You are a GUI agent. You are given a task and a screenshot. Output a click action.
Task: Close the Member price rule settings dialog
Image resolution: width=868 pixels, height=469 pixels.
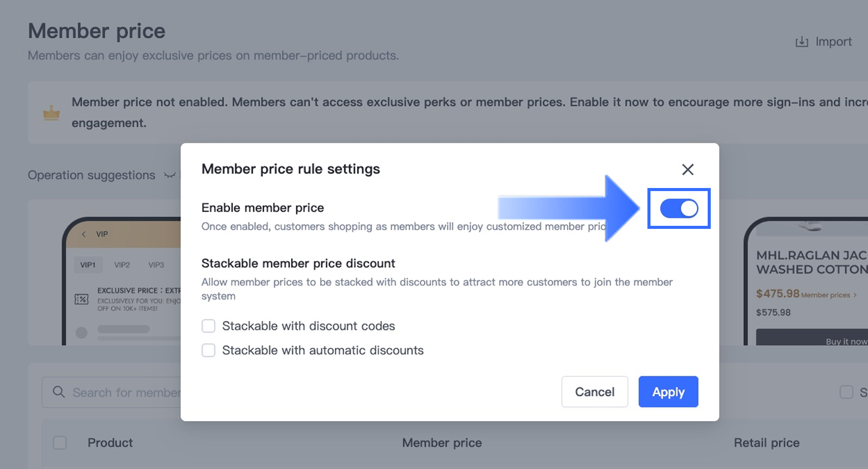[688, 170]
